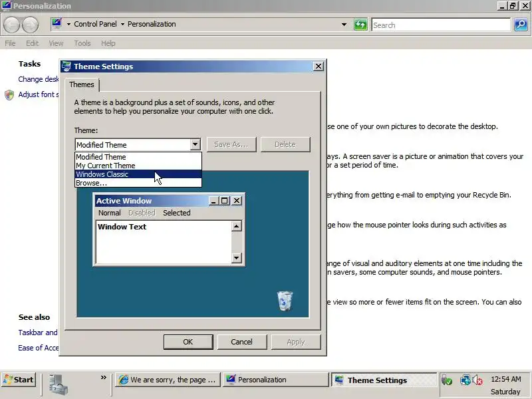Screen dimensions: 532x399
Task: Expand the Control Panel breadcrumb arrow
Action: tap(122, 24)
